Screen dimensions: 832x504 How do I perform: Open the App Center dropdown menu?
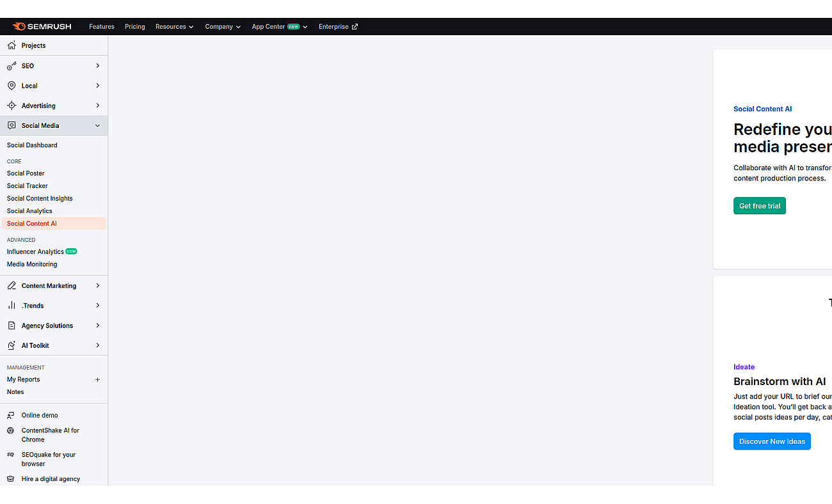click(x=280, y=27)
